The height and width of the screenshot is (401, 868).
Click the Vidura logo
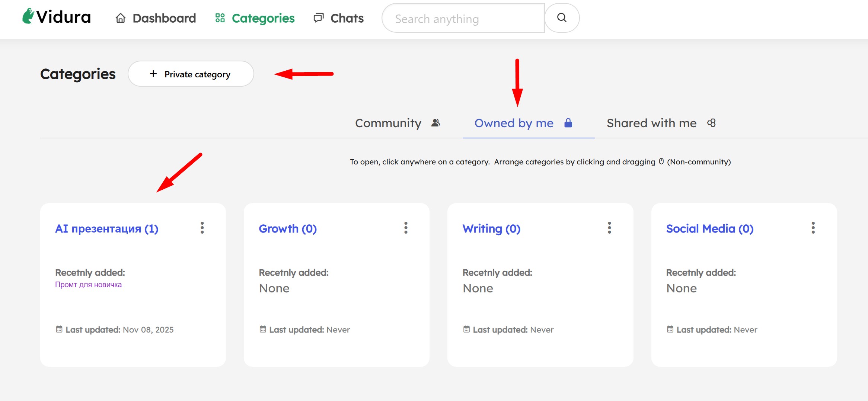coord(57,17)
